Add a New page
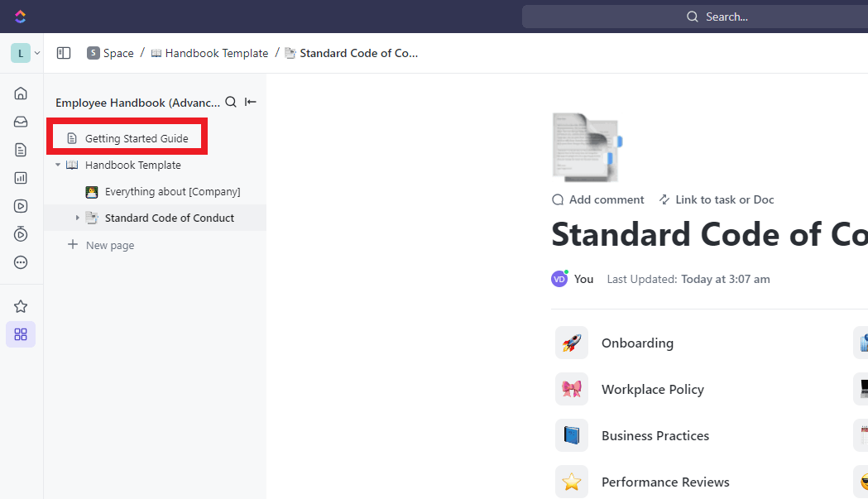Screen dimensions: 868x499 [x=101, y=245]
